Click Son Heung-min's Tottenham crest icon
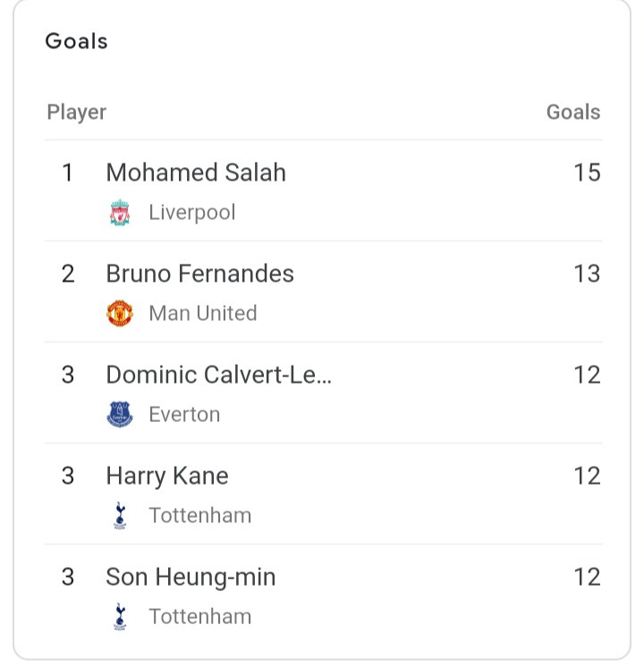 tap(120, 617)
